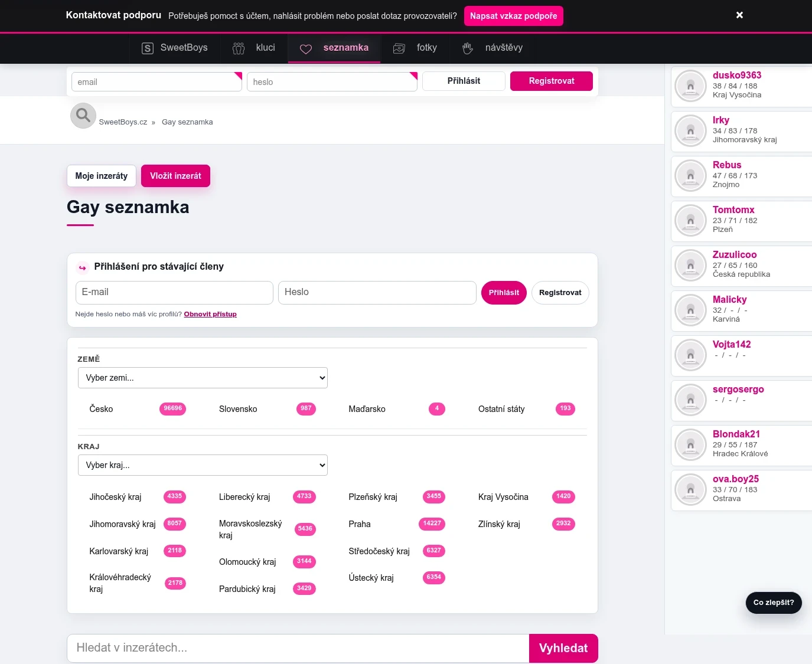This screenshot has width=812, height=664.
Task: Click the heart icon next to seznamka
Action: pos(306,49)
